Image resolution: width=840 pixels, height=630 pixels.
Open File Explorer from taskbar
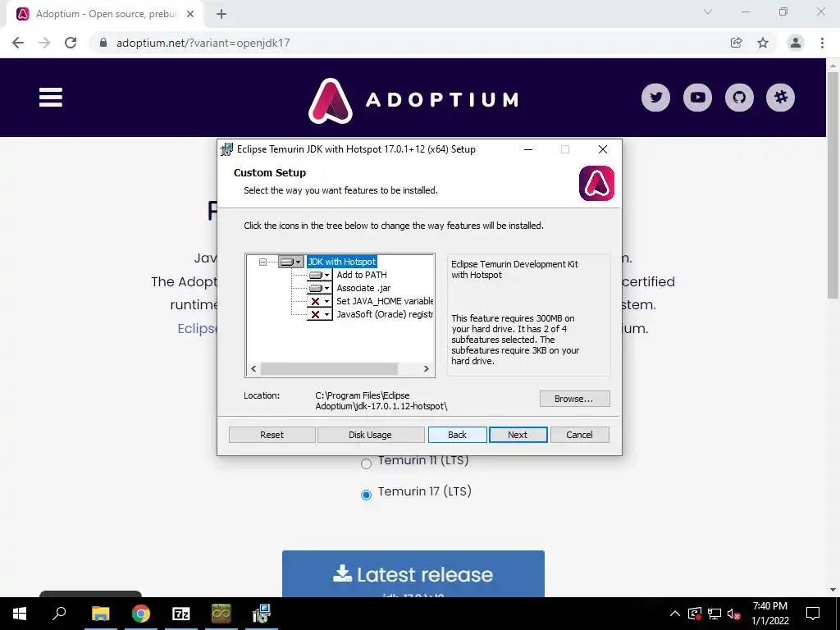[100, 614]
